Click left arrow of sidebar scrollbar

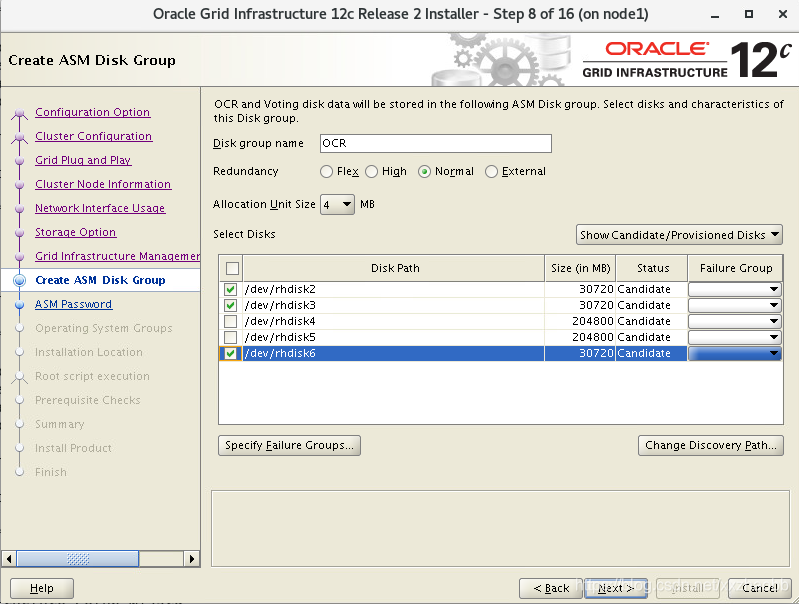point(9,559)
